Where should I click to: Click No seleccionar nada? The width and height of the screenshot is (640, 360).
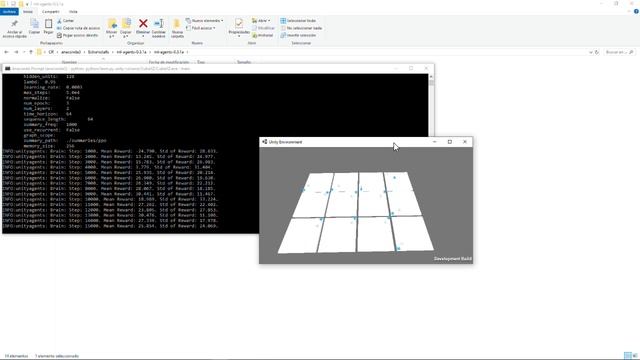301,28
